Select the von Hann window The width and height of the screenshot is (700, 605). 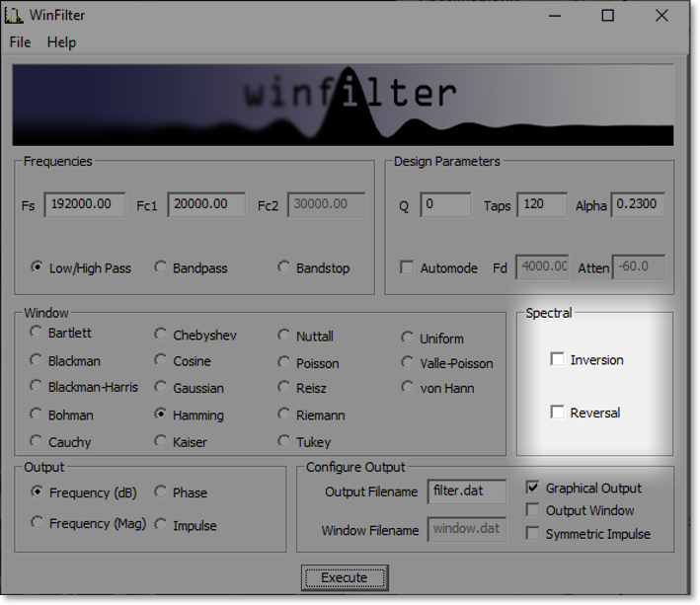point(408,387)
